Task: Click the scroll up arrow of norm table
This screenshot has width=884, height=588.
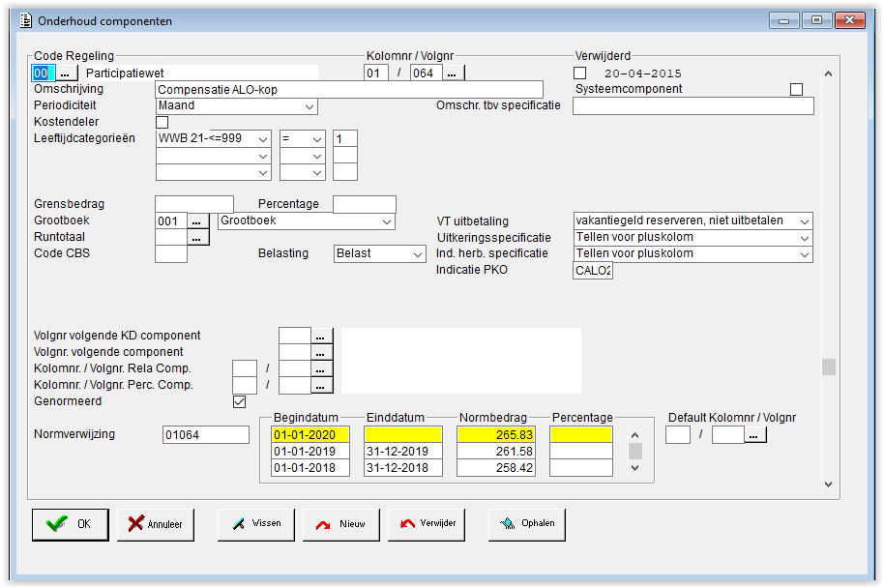Action: 634,435
